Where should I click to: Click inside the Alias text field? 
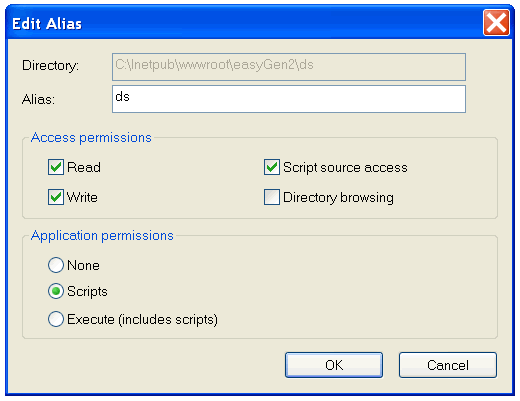[x=289, y=99]
